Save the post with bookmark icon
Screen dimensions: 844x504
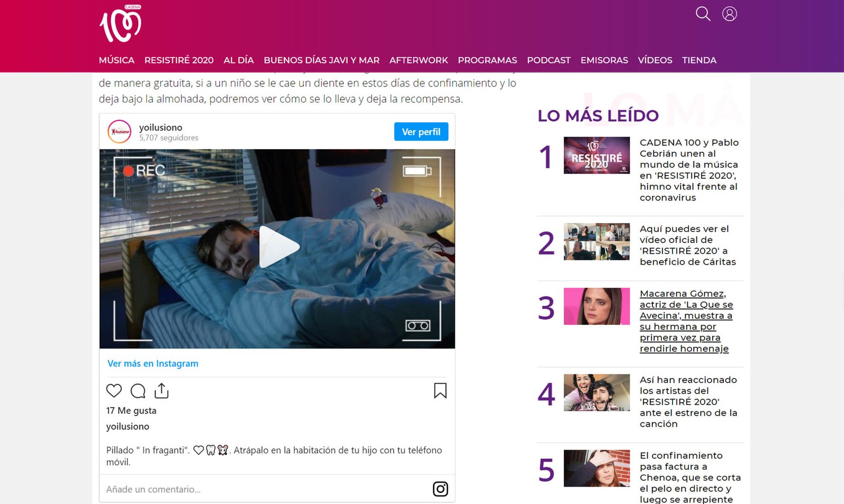click(x=440, y=391)
